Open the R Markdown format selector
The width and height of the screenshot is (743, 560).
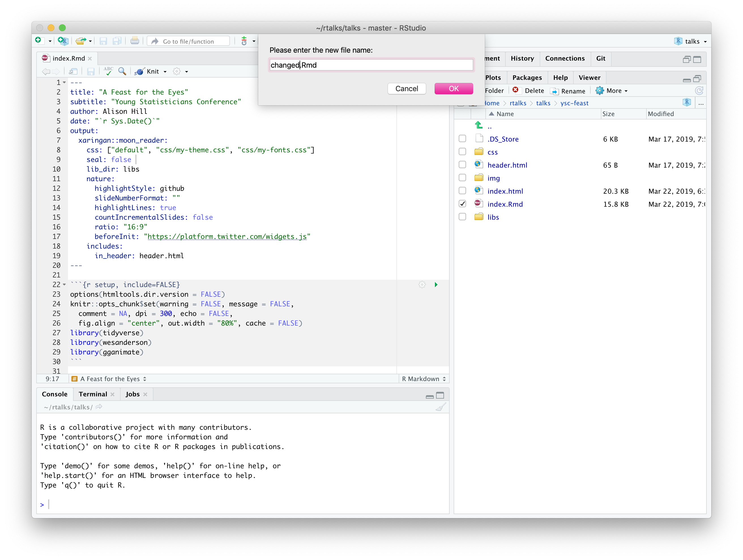pyautogui.click(x=424, y=379)
